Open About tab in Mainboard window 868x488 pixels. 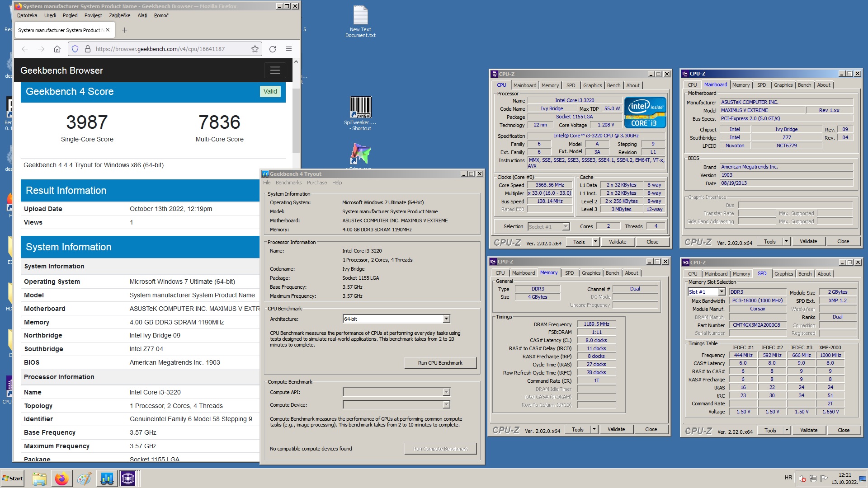pos(823,85)
